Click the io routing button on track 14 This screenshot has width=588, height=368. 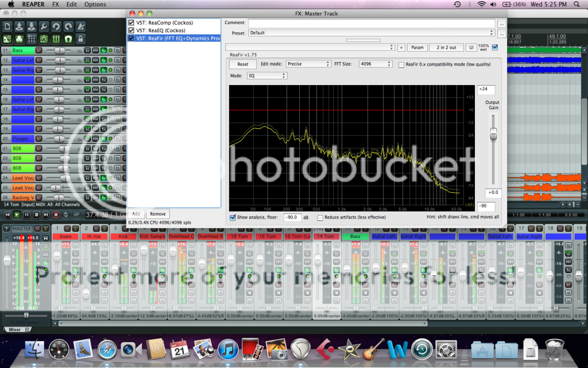click(x=87, y=79)
